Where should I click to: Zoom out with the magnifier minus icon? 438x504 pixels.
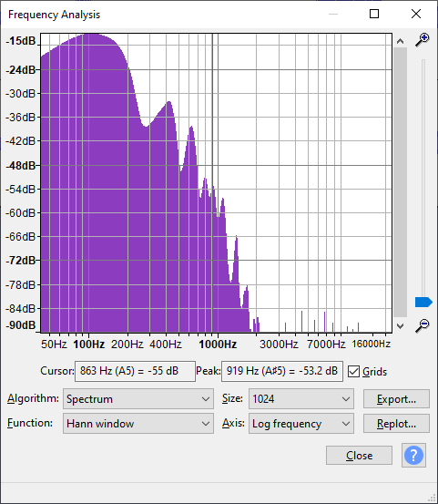(423, 326)
